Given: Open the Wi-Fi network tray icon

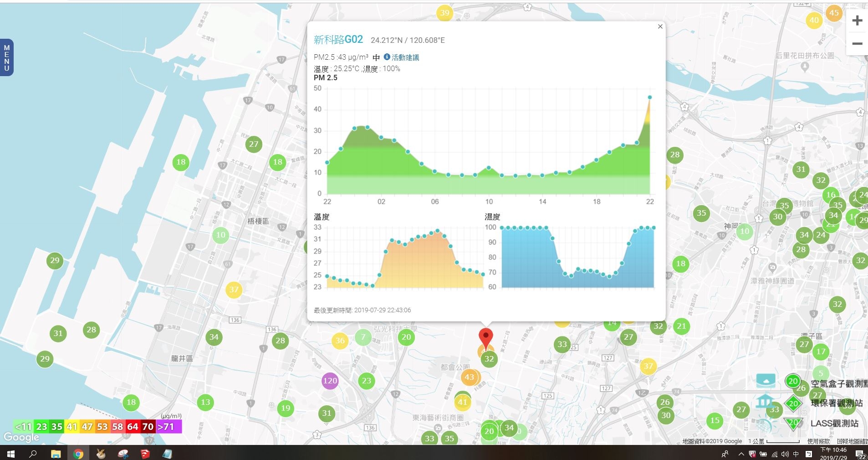Looking at the screenshot, I should [x=775, y=454].
